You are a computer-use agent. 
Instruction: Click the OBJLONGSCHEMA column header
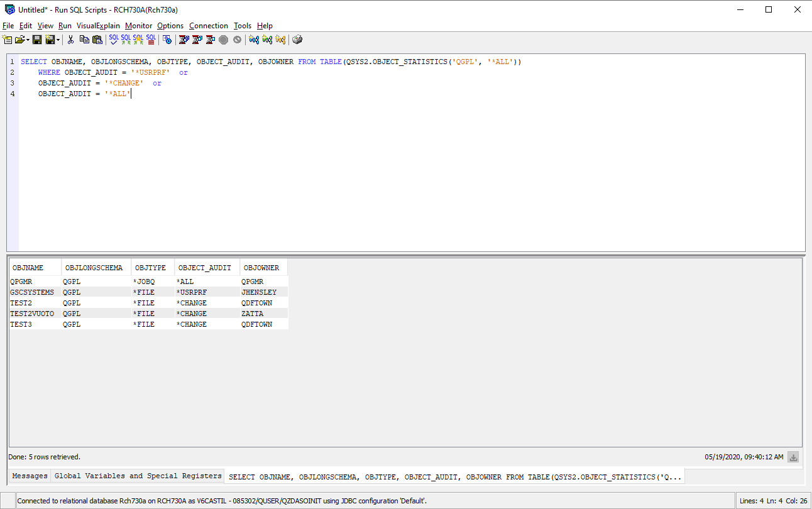(96, 268)
